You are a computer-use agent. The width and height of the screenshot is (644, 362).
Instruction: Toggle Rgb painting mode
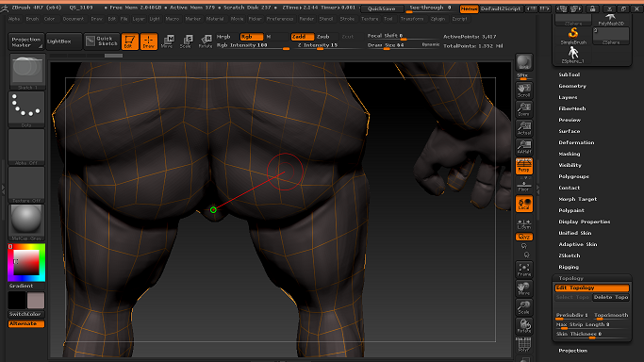point(252,37)
